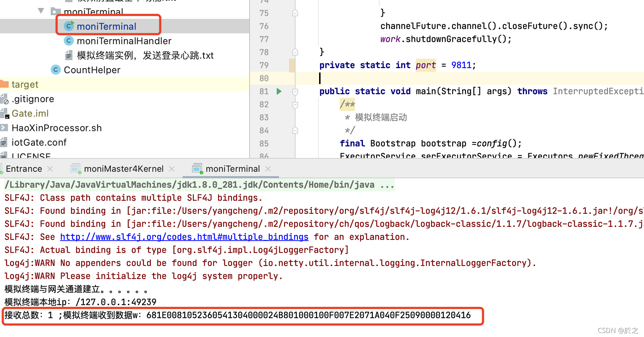The width and height of the screenshot is (644, 337).
Task: Close the moniMaster4Kernel run tab
Action: click(172, 169)
